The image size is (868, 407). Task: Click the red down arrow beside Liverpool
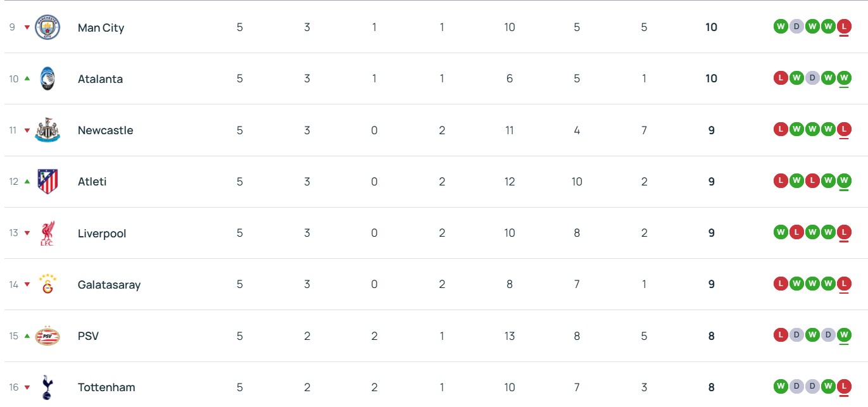27,234
